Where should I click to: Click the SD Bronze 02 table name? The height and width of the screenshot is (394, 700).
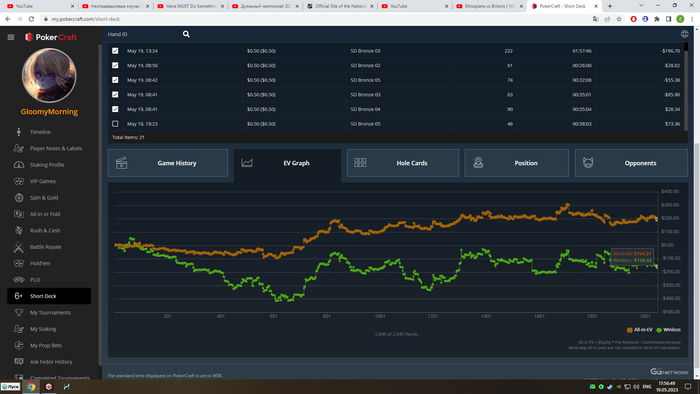point(365,66)
